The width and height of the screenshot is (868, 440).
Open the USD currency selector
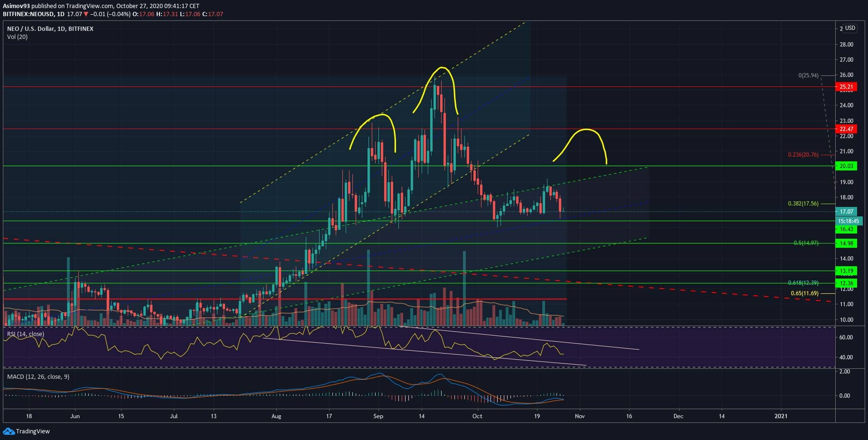coord(849,28)
